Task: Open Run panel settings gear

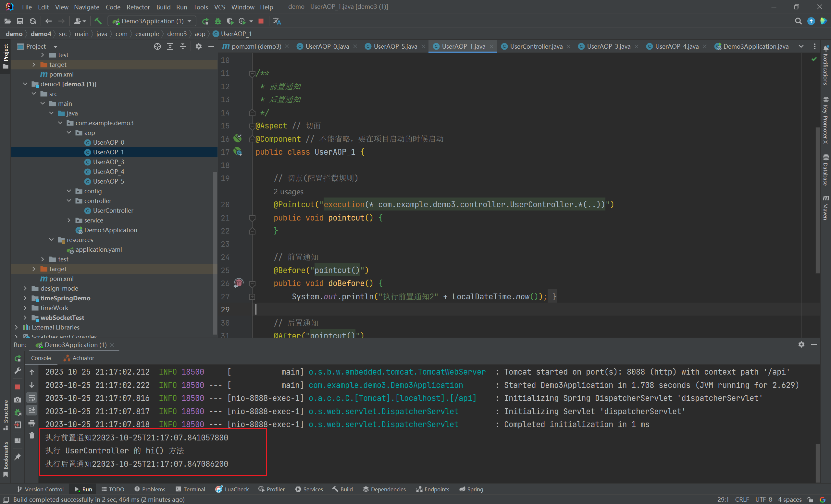Action: 801,344
